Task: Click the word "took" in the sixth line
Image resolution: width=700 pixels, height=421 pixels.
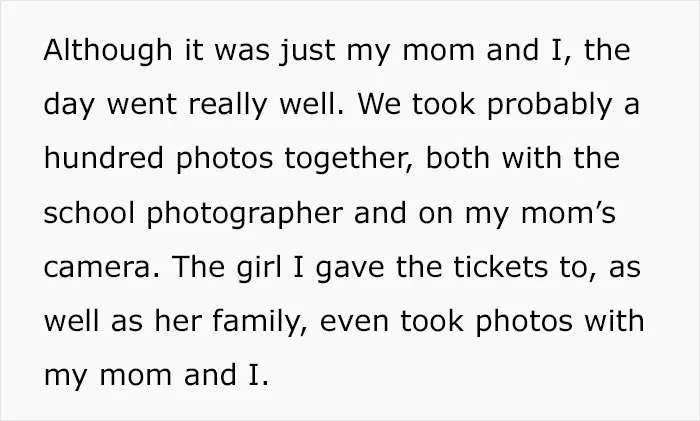Action: [432, 321]
